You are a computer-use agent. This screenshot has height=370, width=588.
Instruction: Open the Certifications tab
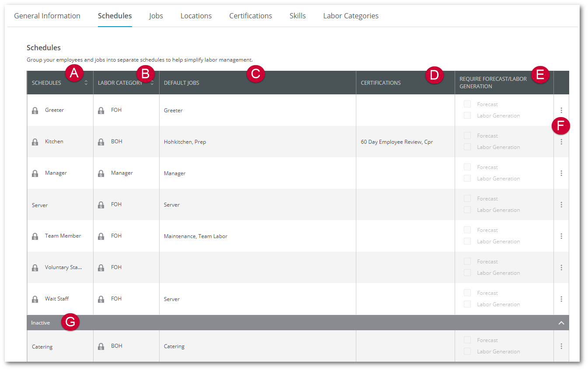pyautogui.click(x=251, y=16)
